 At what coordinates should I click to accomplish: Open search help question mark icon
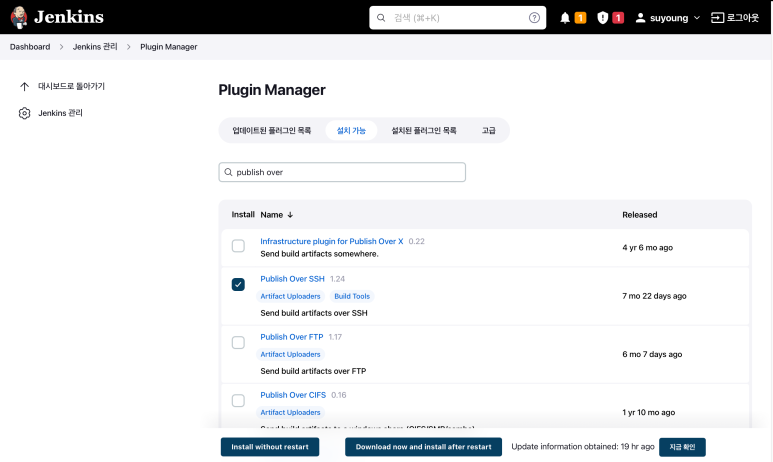click(x=534, y=18)
